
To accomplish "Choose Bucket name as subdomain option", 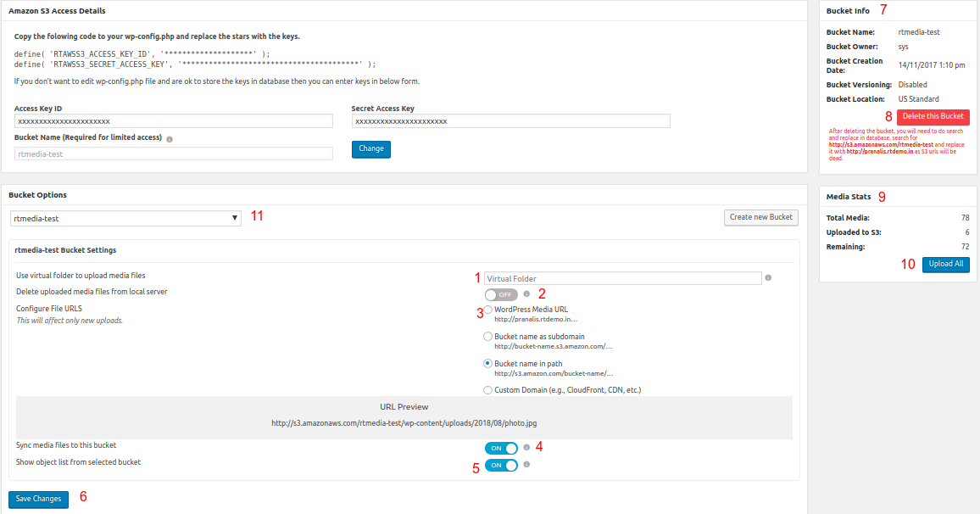I will click(x=487, y=337).
